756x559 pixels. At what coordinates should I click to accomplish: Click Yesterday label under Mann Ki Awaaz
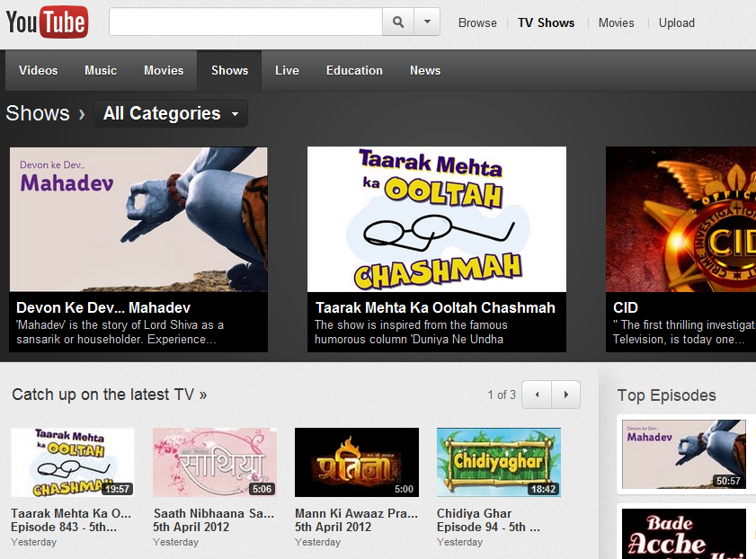317,542
